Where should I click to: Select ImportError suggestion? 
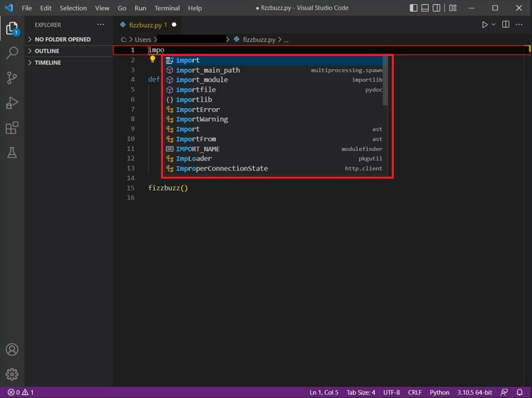point(276,109)
